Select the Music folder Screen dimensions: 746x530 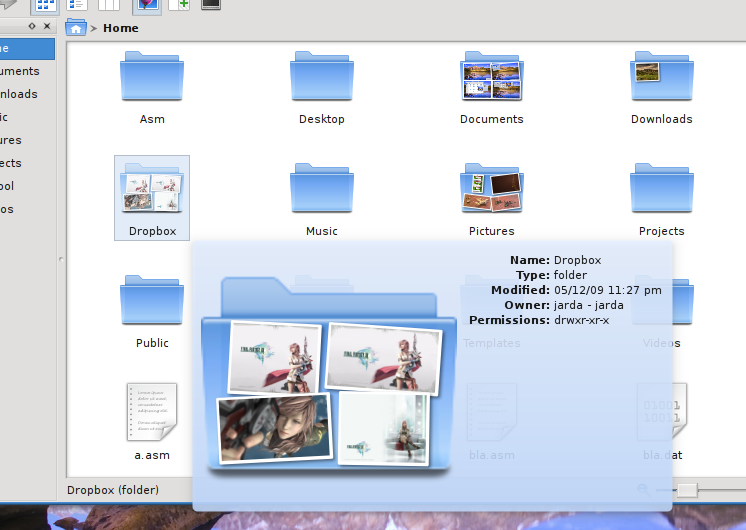(x=322, y=188)
